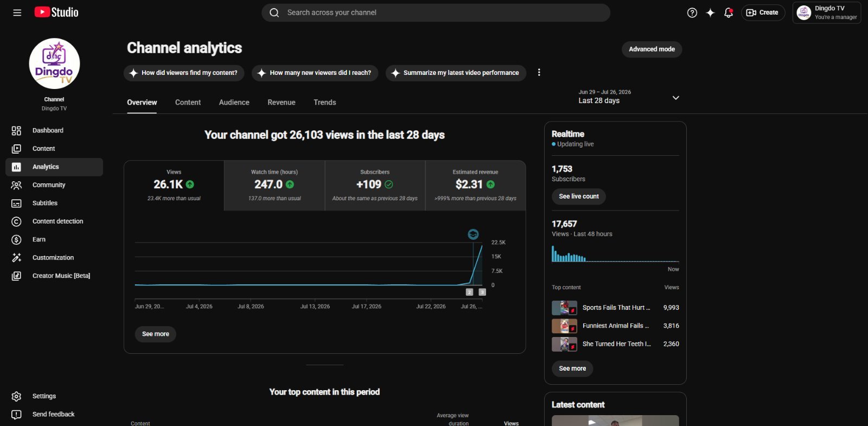Open Content in the sidebar
This screenshot has height=426, width=868.
tap(54, 149)
